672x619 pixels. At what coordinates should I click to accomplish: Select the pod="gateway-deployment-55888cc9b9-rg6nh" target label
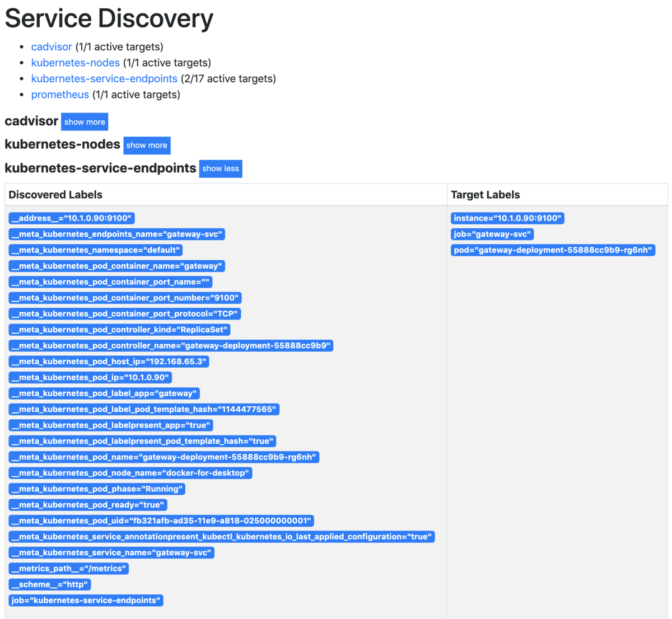point(553,250)
